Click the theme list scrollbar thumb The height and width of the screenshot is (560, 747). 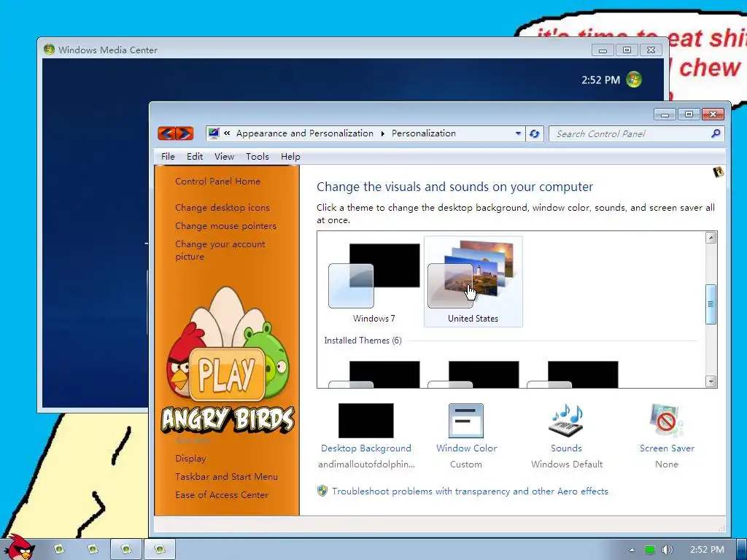[x=711, y=304]
